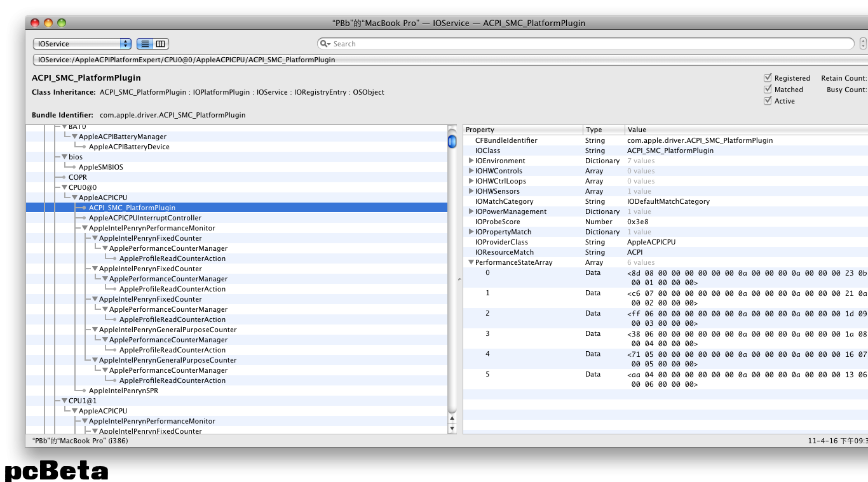
Task: Click the "7 values" IOEnvironment value
Action: tap(641, 161)
